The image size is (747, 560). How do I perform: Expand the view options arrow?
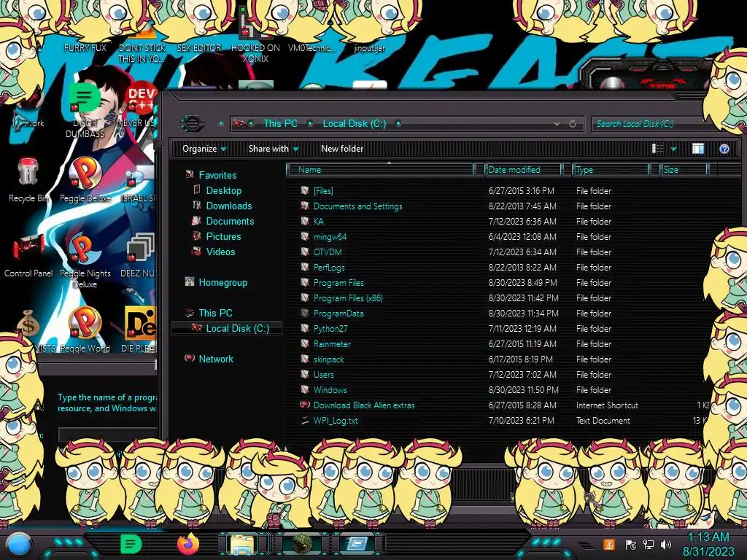click(x=673, y=149)
